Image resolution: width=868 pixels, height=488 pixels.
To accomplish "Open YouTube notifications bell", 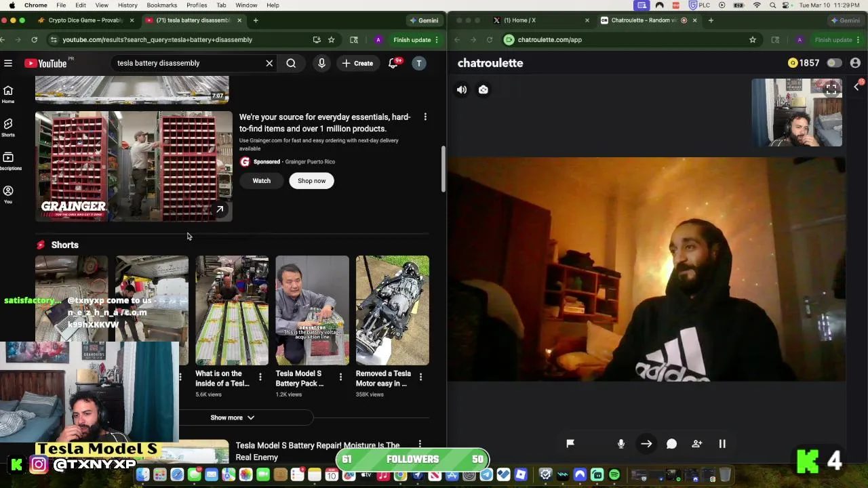I will [393, 63].
